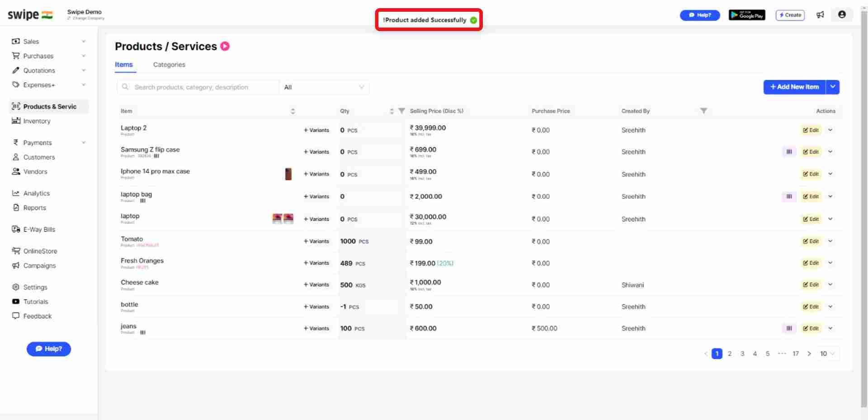Open the Add New Item dropdown arrow
This screenshot has width=868, height=420.
[833, 87]
